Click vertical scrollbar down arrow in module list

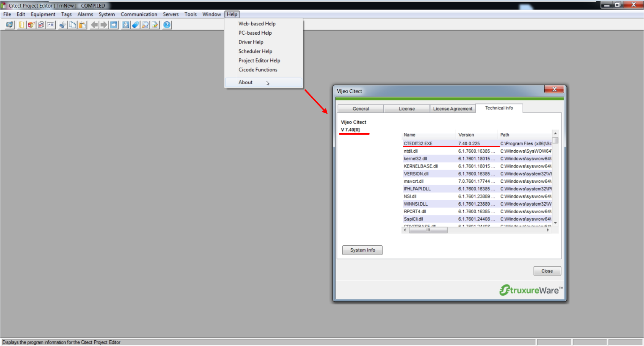555,223
